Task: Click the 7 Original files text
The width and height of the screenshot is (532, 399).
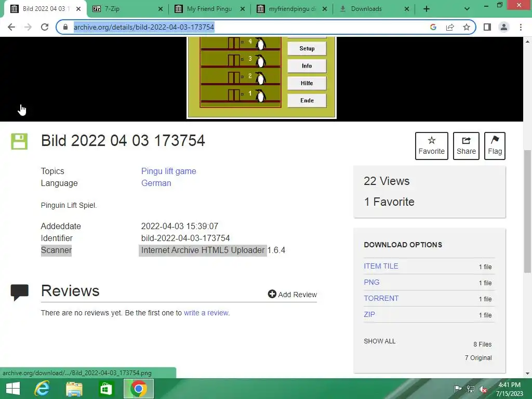Action: pos(478,357)
